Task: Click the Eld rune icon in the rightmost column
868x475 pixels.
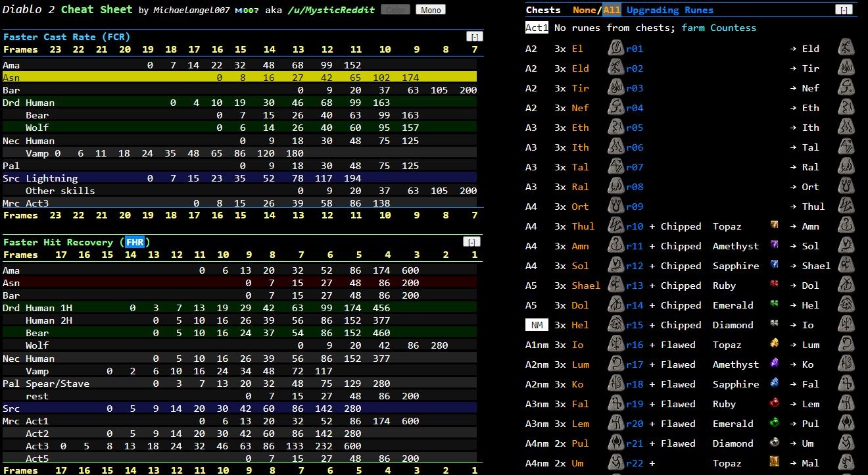Action: 846,48
